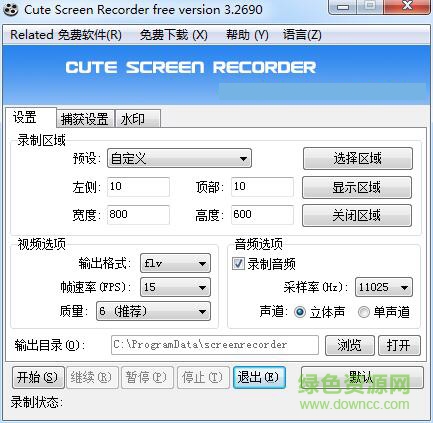Expand the 质量 dropdown showing 6 (推荐)

pyautogui.click(x=153, y=311)
